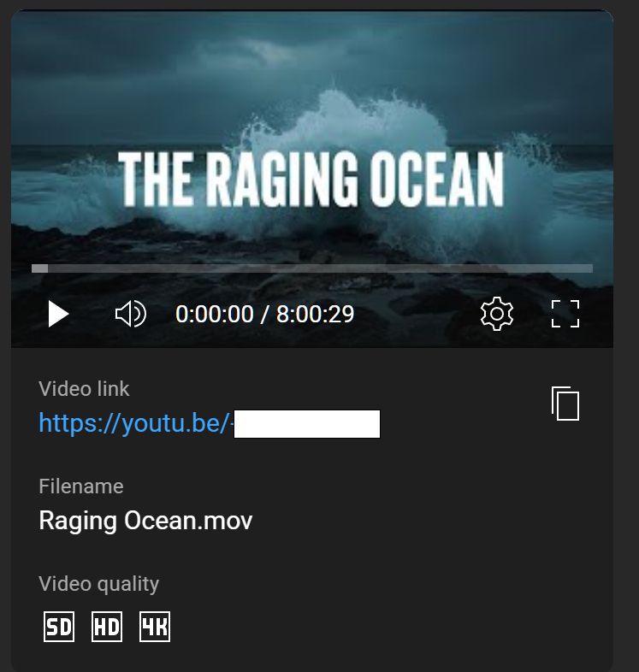The height and width of the screenshot is (672, 639).
Task: Click the white redacted box on link
Action: point(307,424)
